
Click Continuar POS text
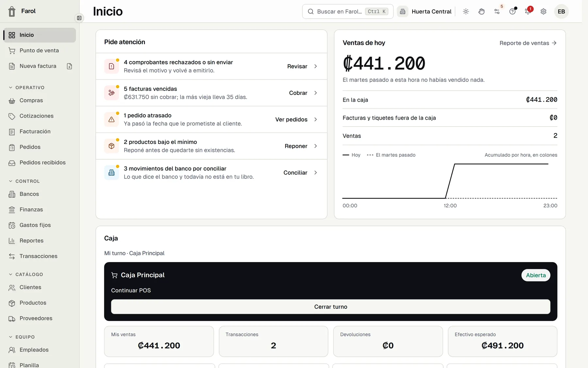point(131,290)
